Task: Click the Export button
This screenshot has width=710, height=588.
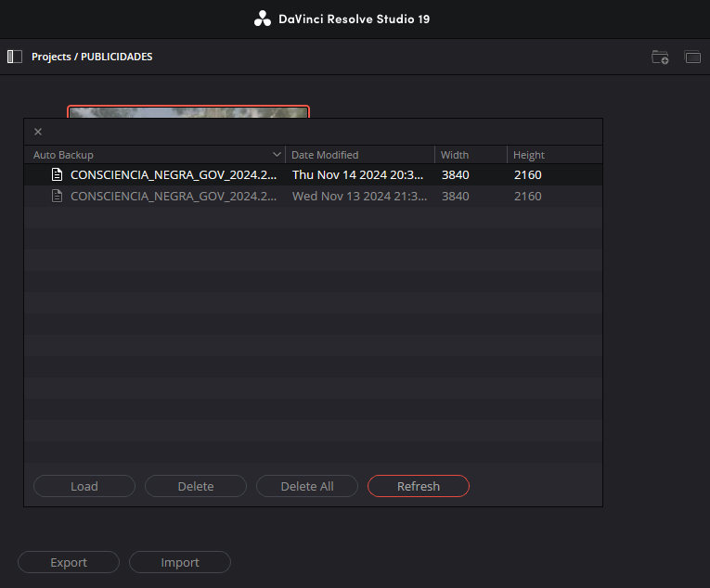Action: click(x=69, y=562)
